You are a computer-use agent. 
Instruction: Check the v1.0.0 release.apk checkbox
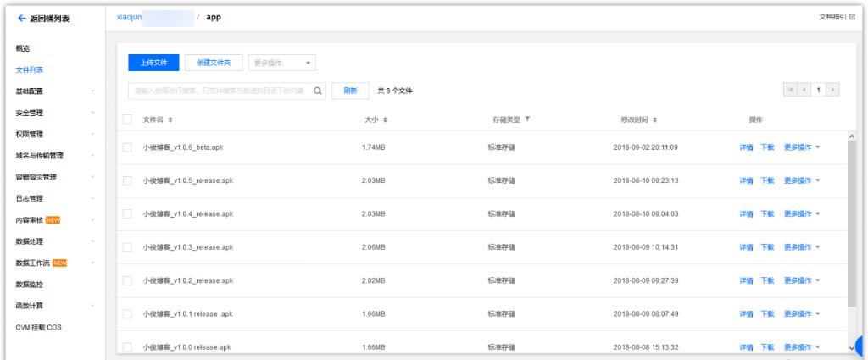127,347
